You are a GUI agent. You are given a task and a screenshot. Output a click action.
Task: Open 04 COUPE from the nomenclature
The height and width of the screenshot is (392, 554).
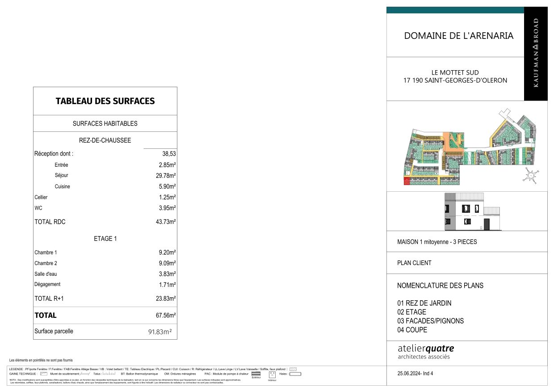coord(412,330)
